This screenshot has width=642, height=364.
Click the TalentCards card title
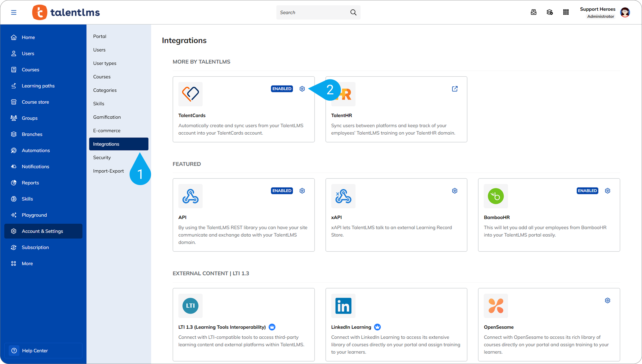pyautogui.click(x=192, y=115)
